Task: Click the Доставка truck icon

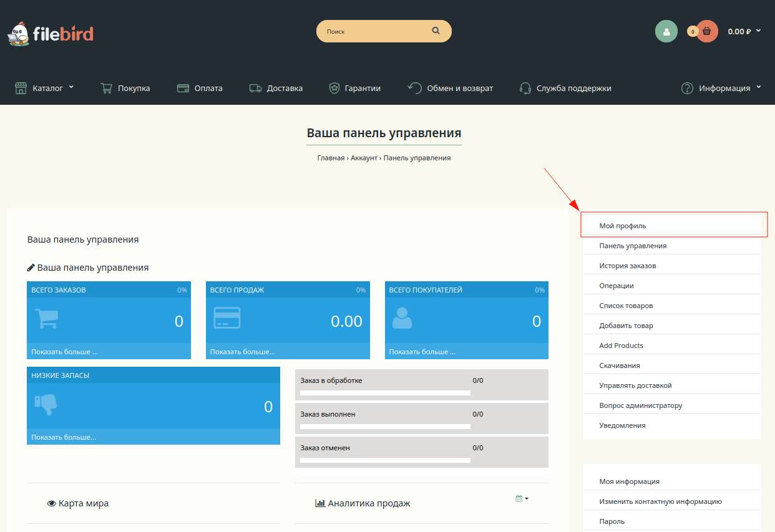Action: coord(255,88)
